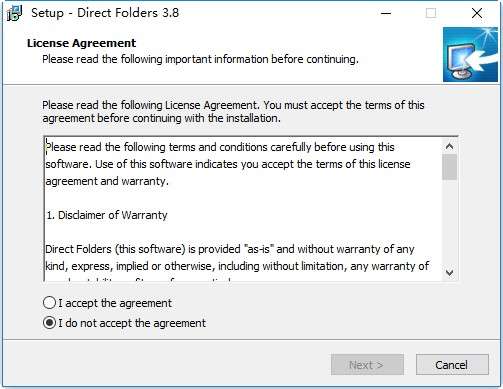Click the computer wizard image in header

[x=470, y=54]
